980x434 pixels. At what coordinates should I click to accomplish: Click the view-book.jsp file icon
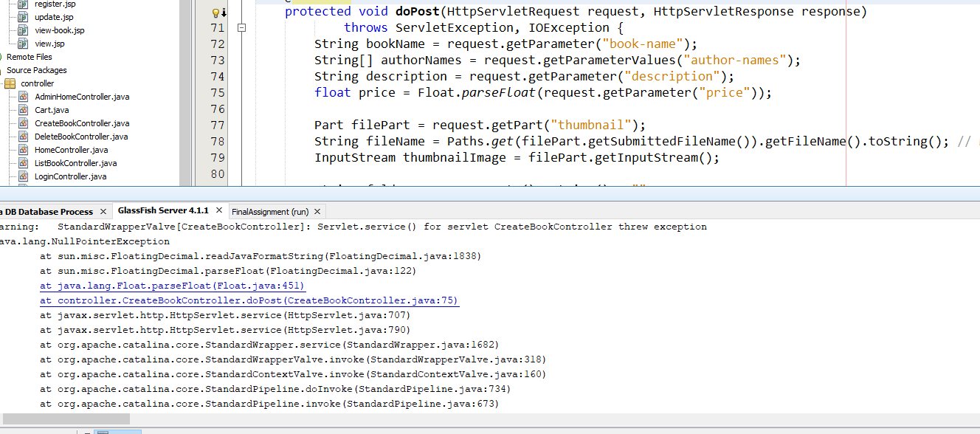point(23,30)
